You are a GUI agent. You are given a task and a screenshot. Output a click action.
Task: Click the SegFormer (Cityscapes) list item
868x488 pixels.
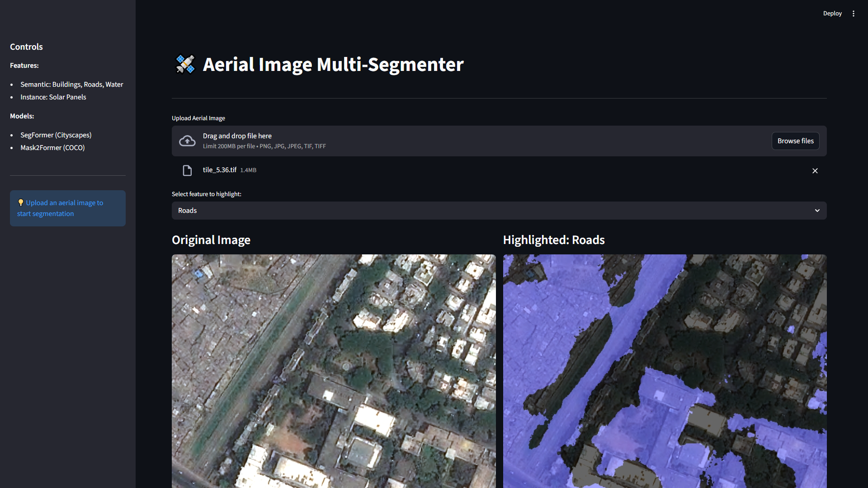click(56, 135)
